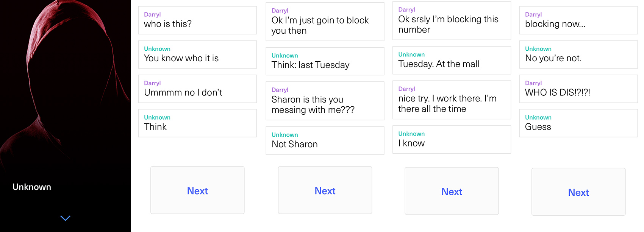Expand the chat via the blue chevron arrow
The image size is (644, 232).
click(65, 218)
